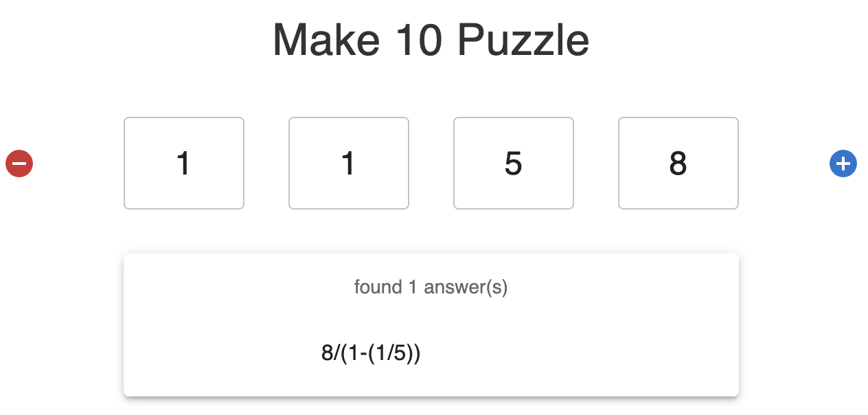This screenshot has height=415, width=868.
Task: Click inside the results panel
Action: [x=431, y=323]
